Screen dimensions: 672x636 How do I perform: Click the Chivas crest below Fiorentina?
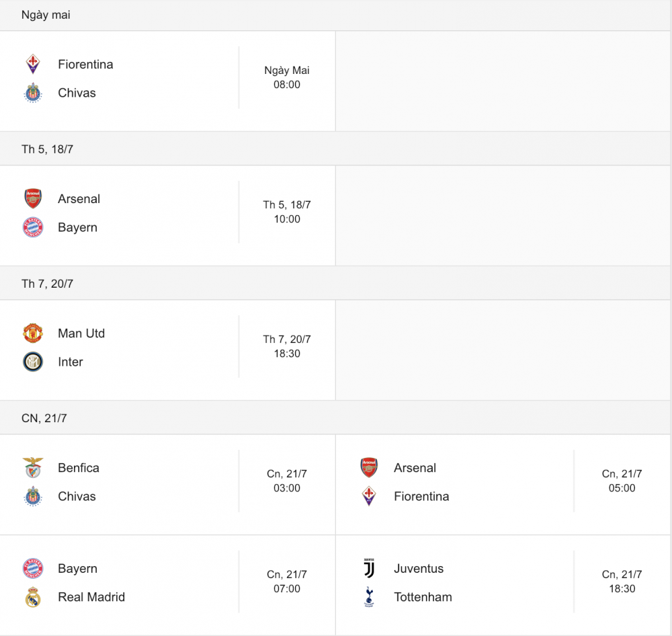pos(33,93)
